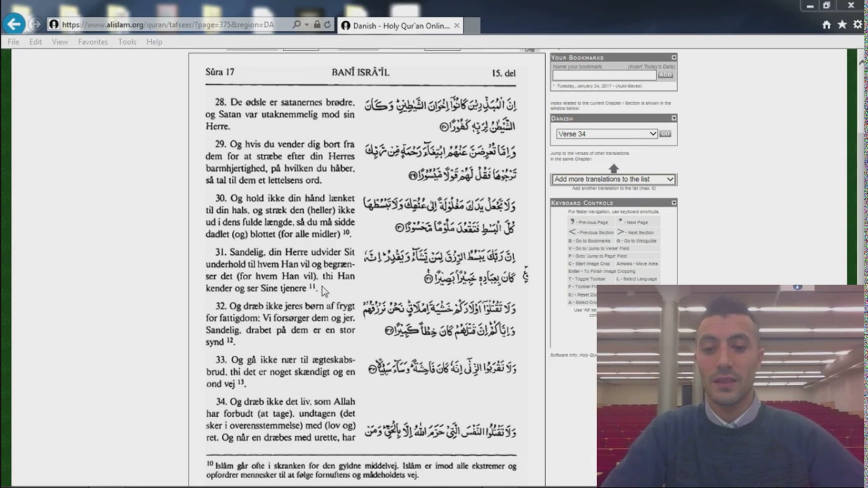Click the ADD bookmark button
This screenshot has height=488, width=868.
(665, 75)
